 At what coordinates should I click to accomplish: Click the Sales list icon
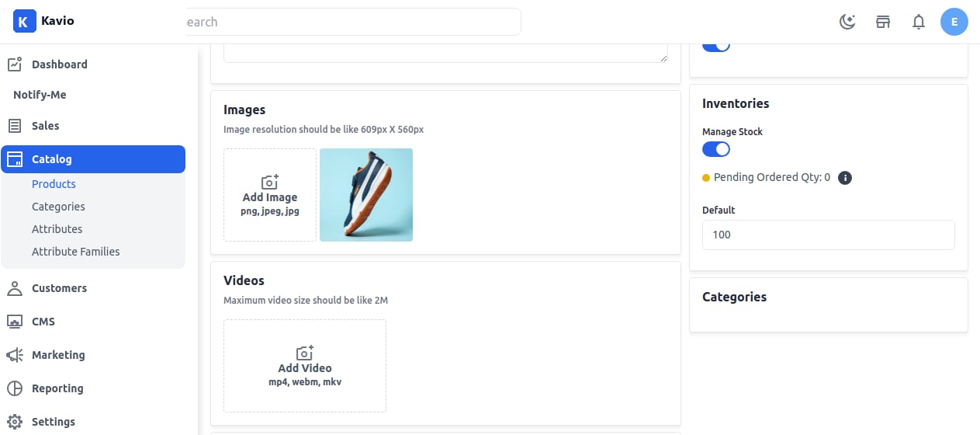(15, 126)
